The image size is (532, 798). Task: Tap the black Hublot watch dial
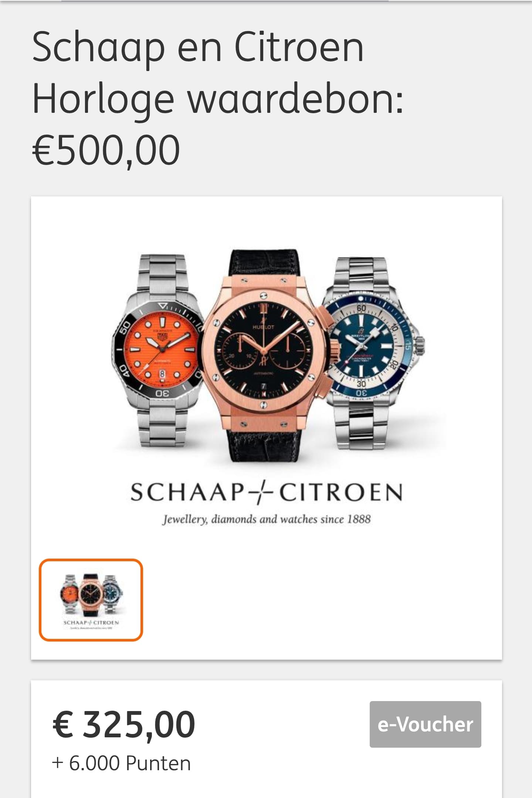click(263, 350)
